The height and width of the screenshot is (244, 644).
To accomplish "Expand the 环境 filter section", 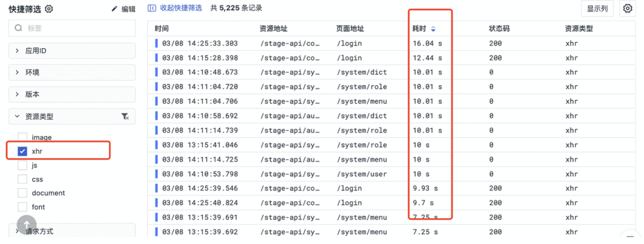I will 72,73.
